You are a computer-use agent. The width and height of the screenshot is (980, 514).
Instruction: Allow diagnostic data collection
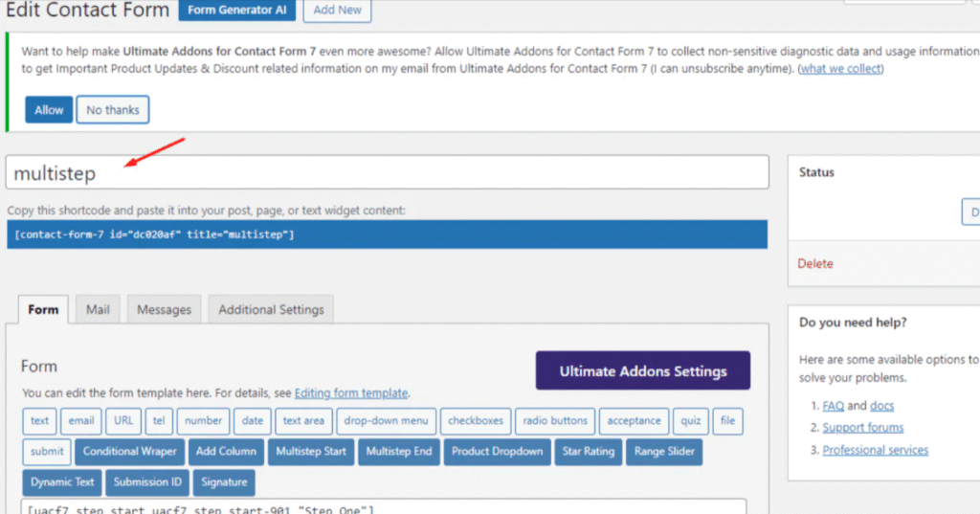[x=49, y=110]
